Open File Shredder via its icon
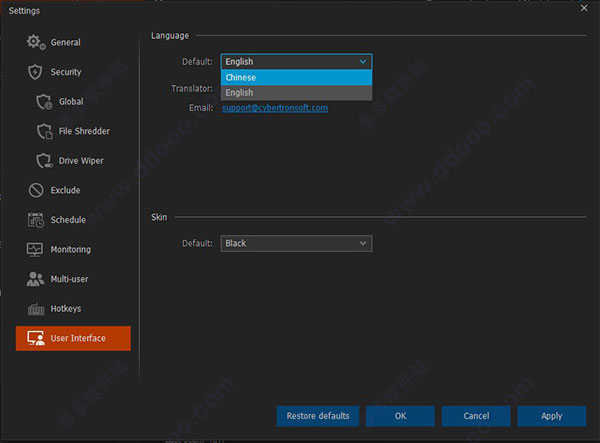The width and height of the screenshot is (600, 443). coord(44,131)
